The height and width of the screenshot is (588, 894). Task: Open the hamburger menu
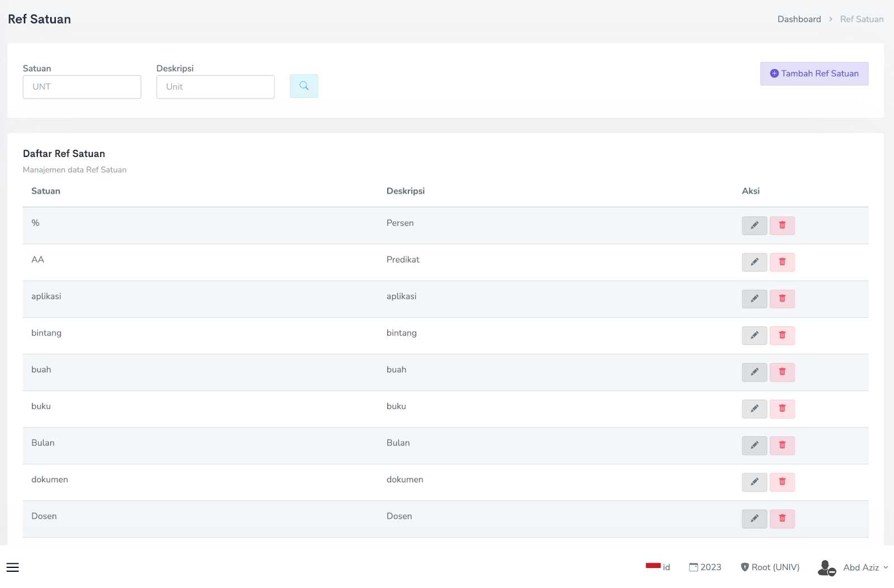(13, 567)
